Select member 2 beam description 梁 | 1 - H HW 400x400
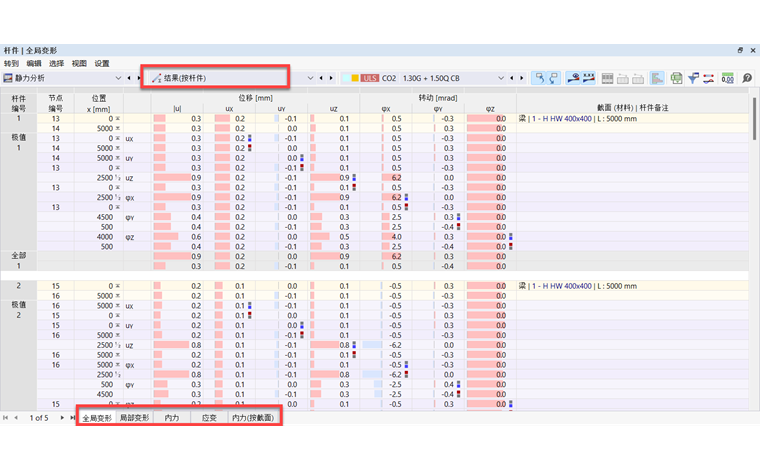Viewport: 760px width, 470px height. (577, 286)
